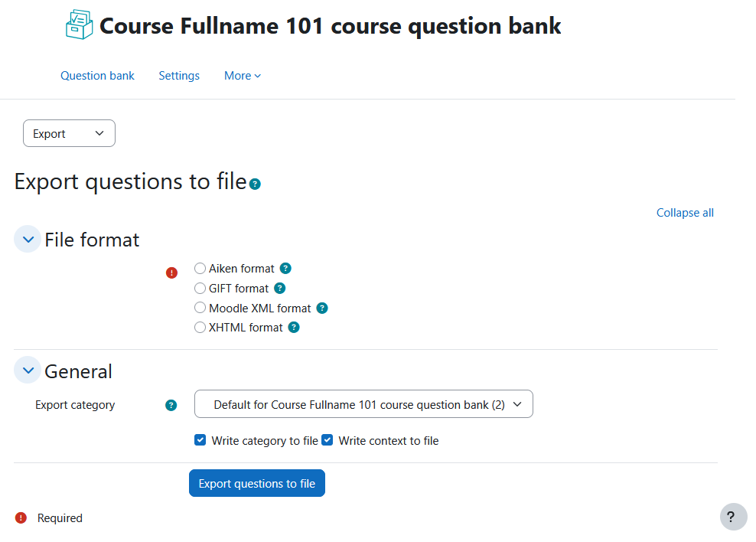This screenshot has width=756, height=542.
Task: Open Moodle XML format help icon
Action: pos(322,309)
